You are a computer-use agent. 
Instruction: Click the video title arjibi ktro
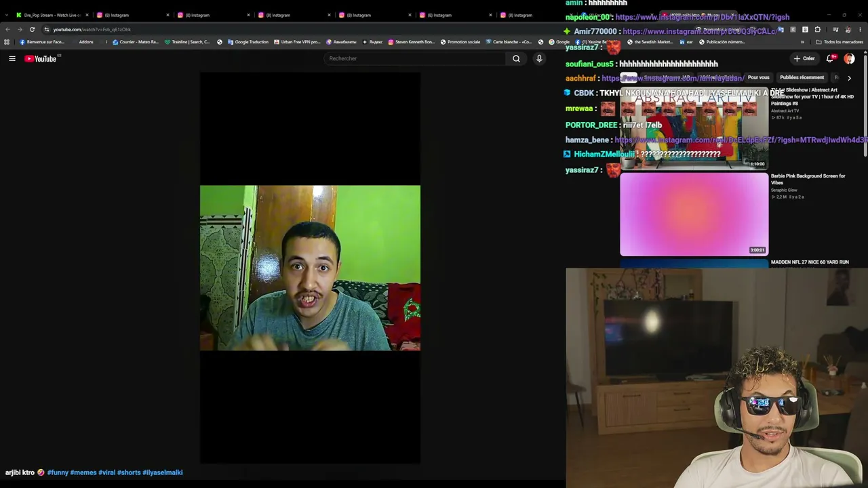pos(20,472)
